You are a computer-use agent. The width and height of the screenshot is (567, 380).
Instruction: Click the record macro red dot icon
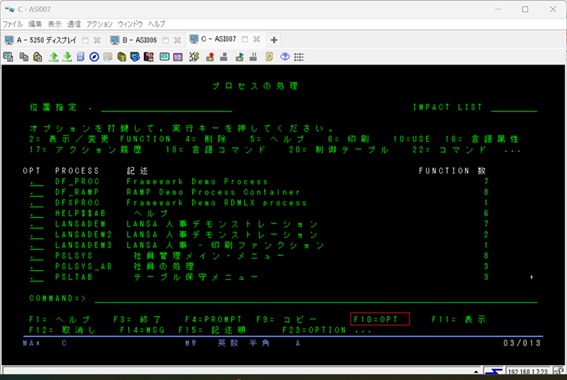pyautogui.click(x=210, y=57)
